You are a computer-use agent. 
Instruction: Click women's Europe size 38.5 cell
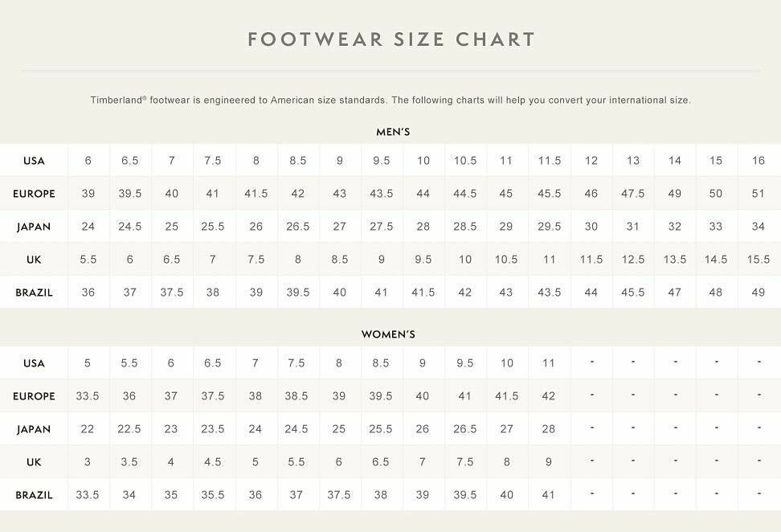pyautogui.click(x=296, y=396)
